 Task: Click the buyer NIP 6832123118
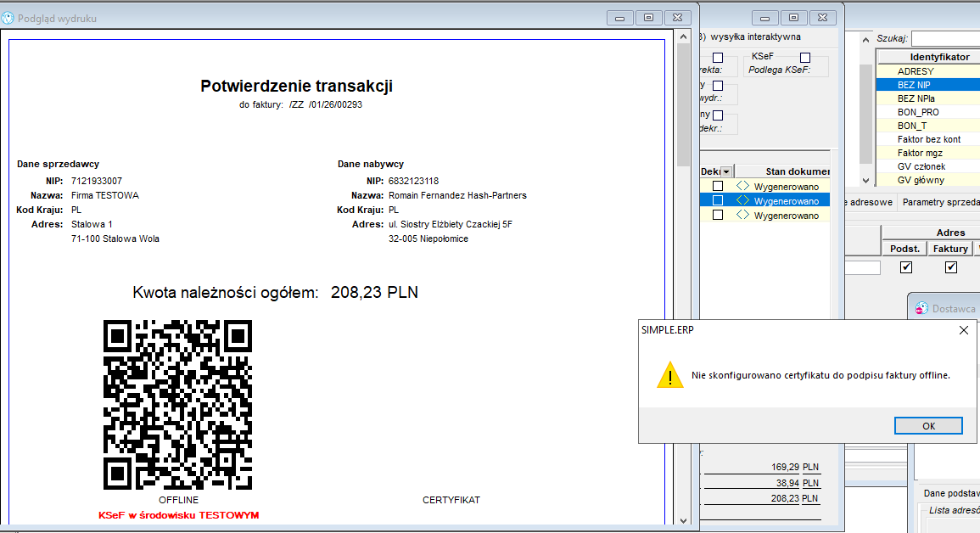(414, 181)
